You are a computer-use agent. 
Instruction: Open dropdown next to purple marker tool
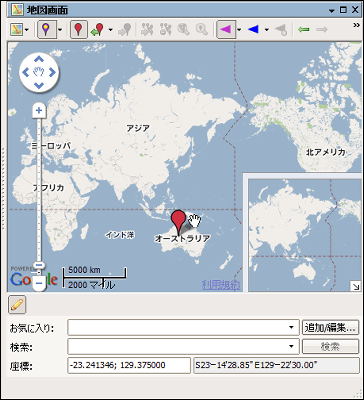60,30
